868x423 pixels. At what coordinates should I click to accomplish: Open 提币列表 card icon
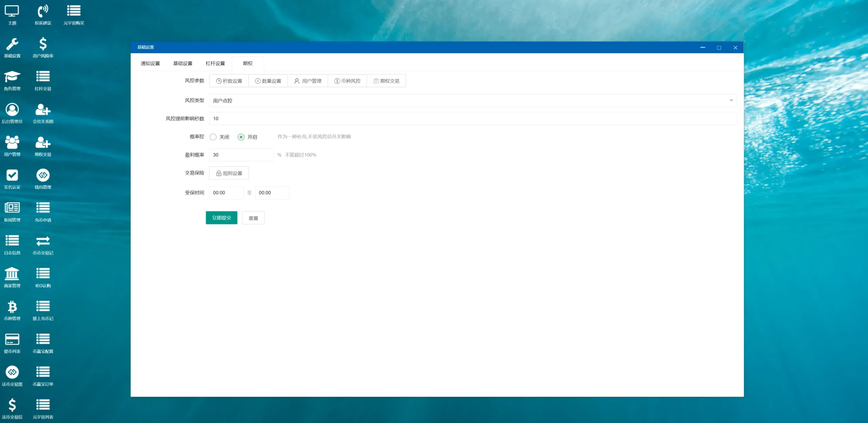click(12, 343)
